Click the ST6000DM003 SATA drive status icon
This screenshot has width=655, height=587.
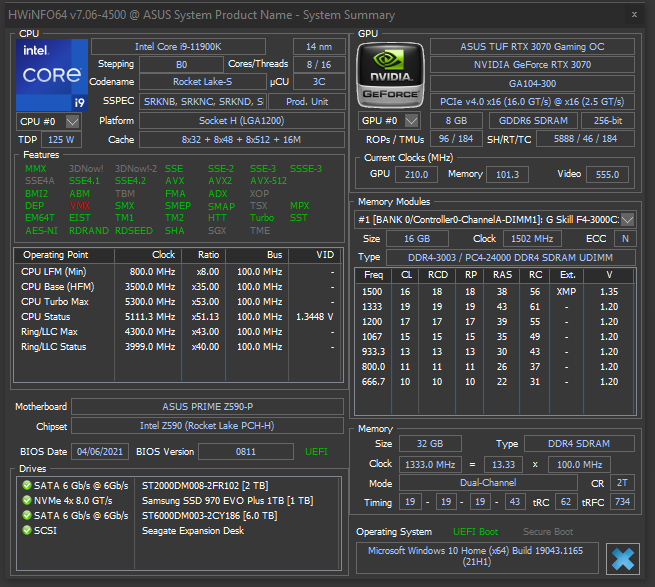(x=27, y=515)
